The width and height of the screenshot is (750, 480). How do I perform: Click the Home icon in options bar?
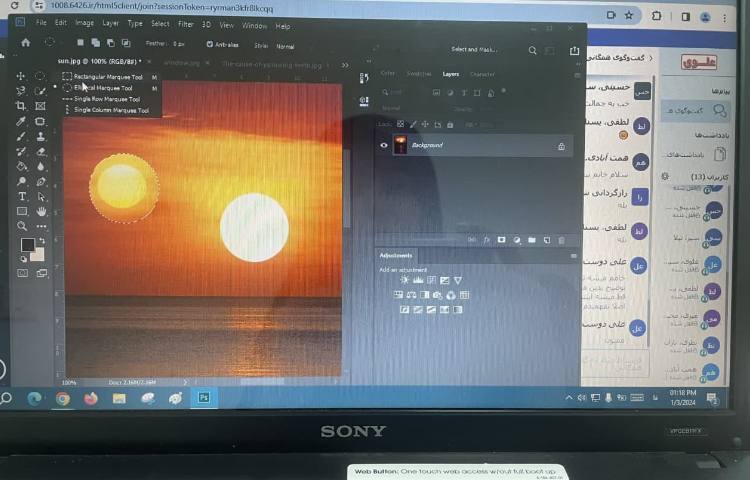click(25, 43)
